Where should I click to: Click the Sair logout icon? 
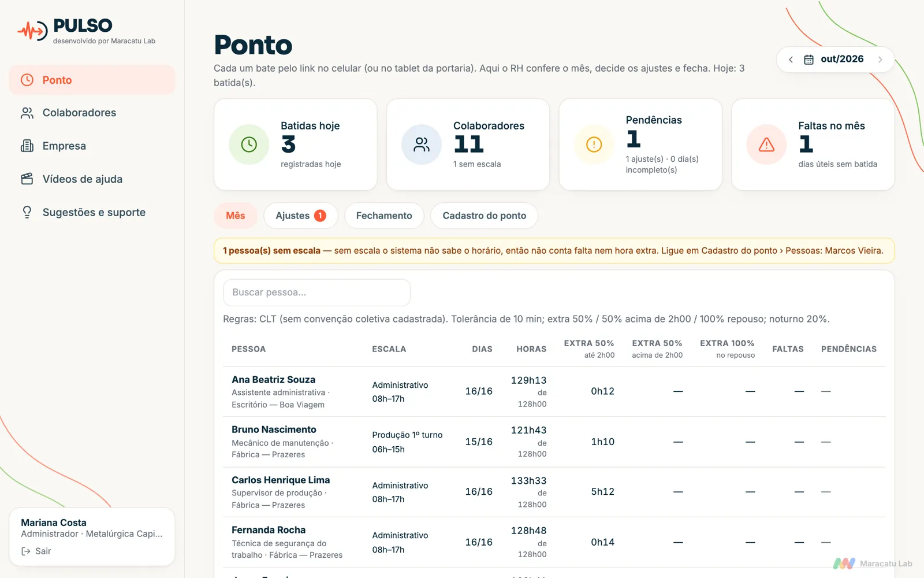[x=26, y=551]
